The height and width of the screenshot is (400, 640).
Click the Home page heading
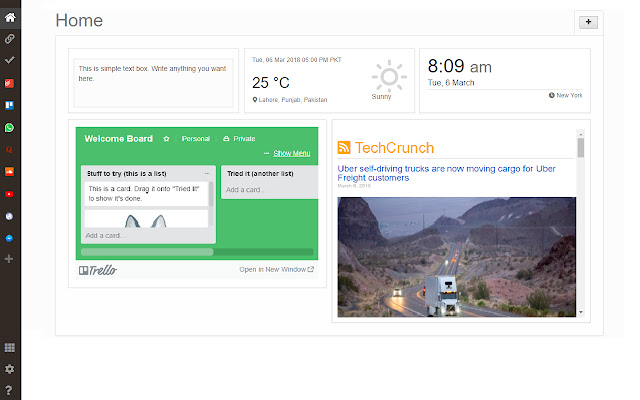pos(79,20)
